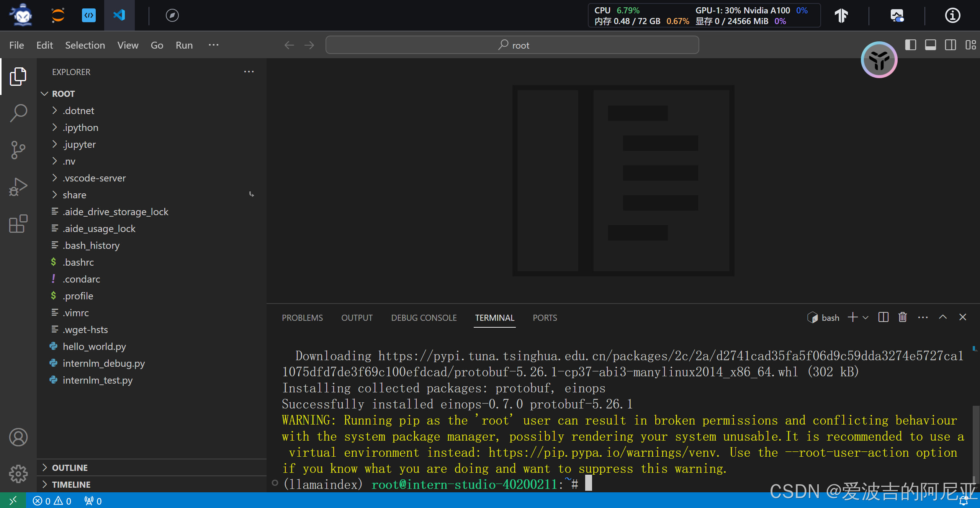Viewport: 980px width, 508px height.
Task: Split the terminal panel
Action: [883, 317]
